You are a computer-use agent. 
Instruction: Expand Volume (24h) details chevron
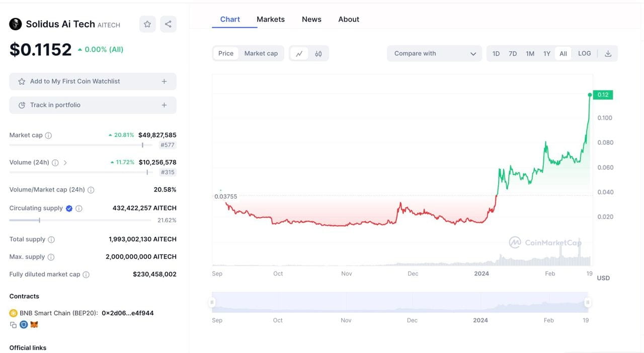coord(65,162)
